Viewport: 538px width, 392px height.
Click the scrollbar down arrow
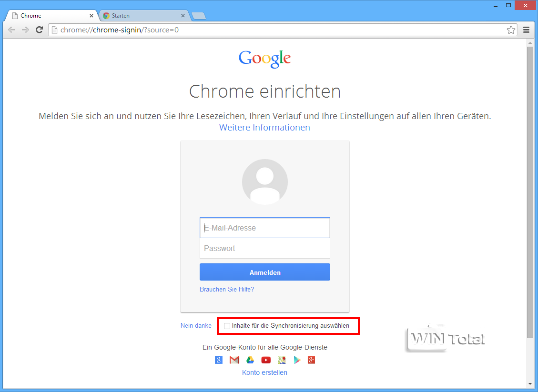tap(530, 384)
